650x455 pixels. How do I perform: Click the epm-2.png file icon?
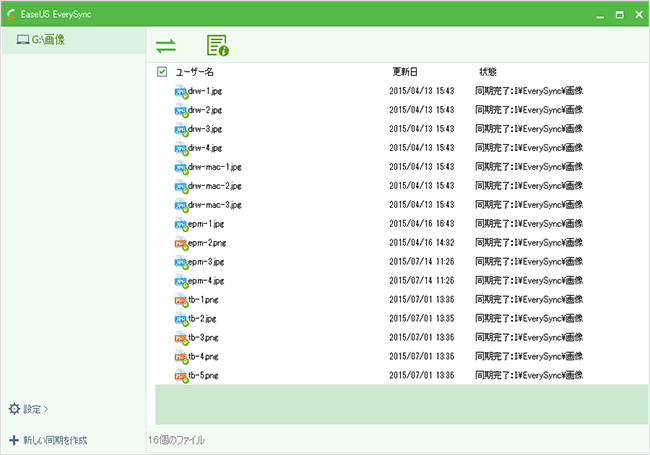pyautogui.click(x=181, y=244)
